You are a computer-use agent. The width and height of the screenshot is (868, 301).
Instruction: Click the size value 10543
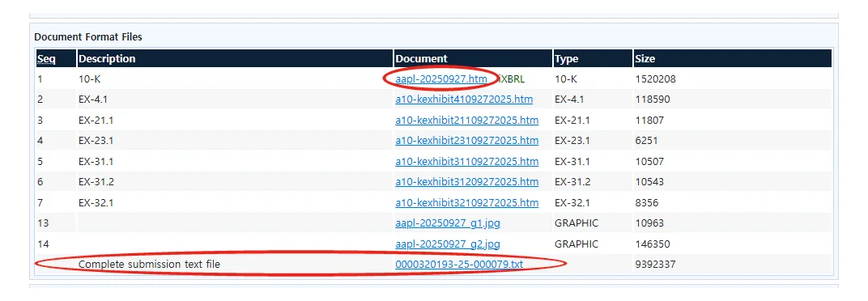click(x=649, y=181)
